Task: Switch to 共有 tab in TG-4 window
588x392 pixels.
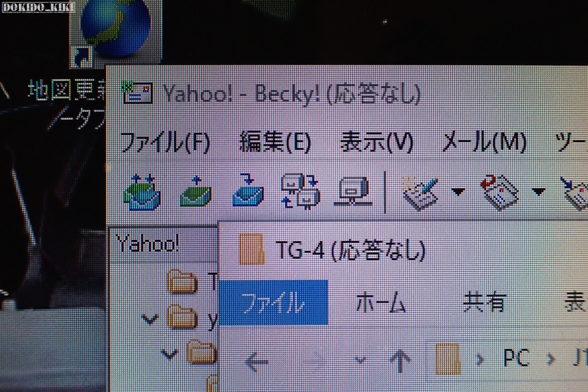Action: pyautogui.click(x=485, y=302)
